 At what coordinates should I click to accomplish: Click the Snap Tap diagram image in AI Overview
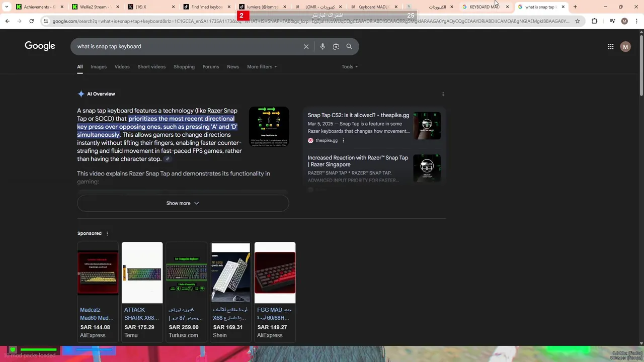pyautogui.click(x=269, y=127)
